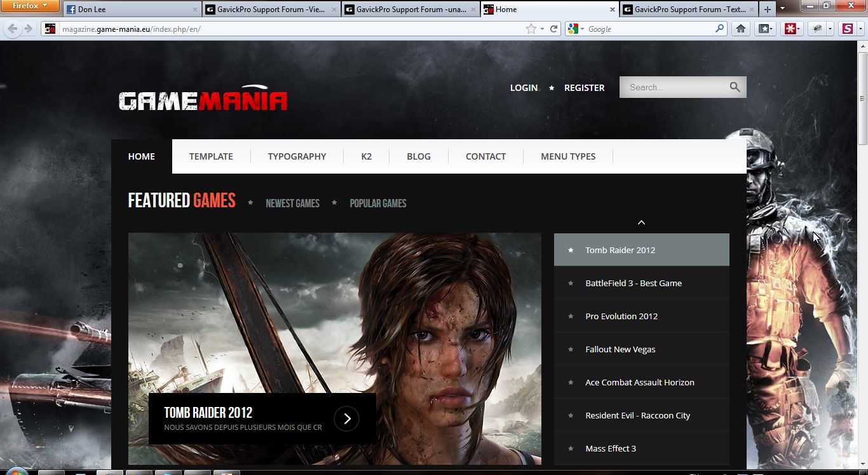This screenshot has width=868, height=475.
Task: Expand the address bar history dropdown arrow
Action: pos(541,29)
